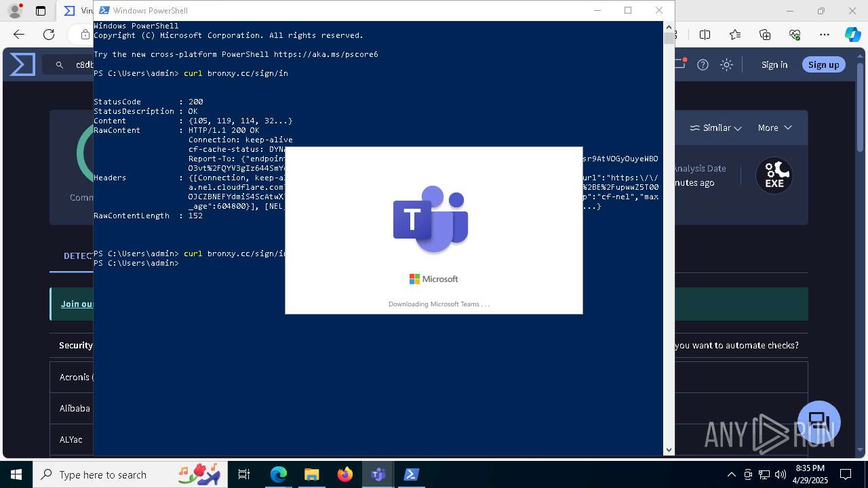Open Task View on the taskbar
Viewport: 868px width, 488px height.
tap(244, 474)
